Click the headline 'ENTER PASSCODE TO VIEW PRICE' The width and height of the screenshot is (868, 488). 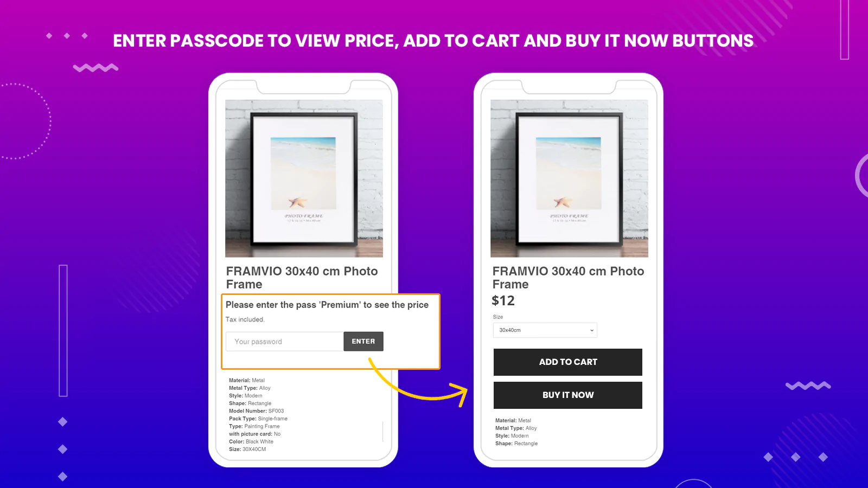[x=256, y=41]
